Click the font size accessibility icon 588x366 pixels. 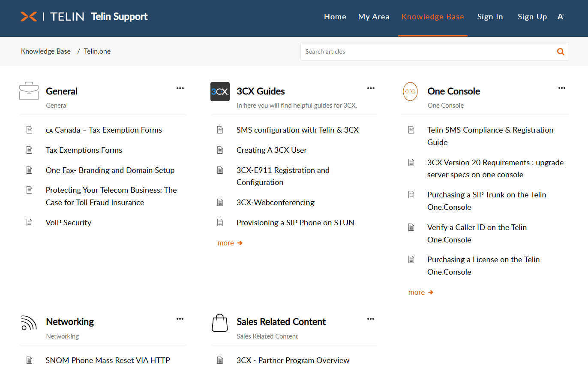point(561,17)
